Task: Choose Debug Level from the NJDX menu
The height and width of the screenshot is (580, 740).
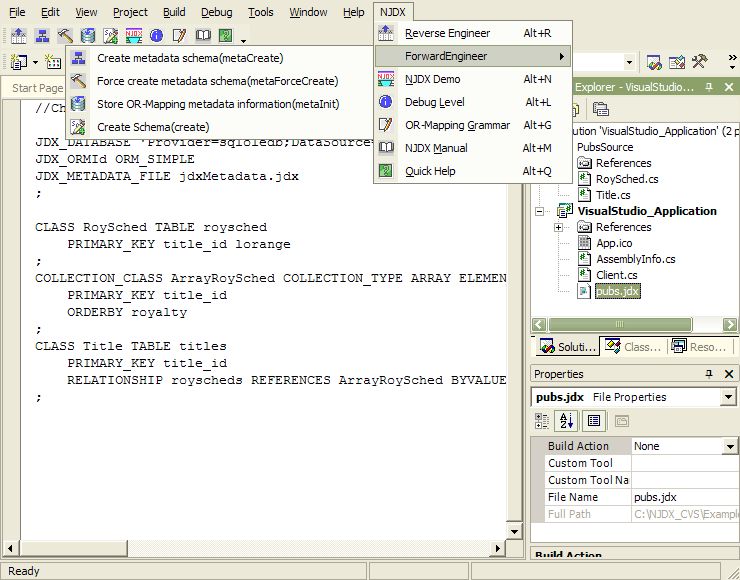Action: 473,102
